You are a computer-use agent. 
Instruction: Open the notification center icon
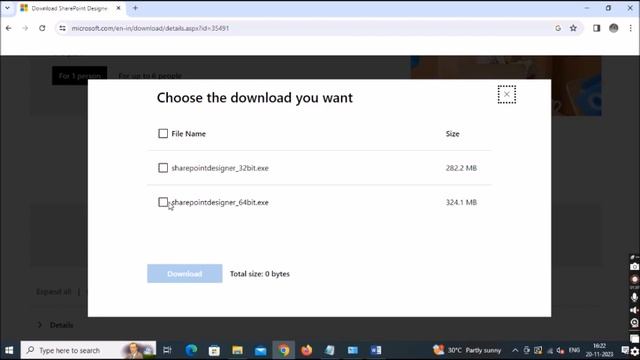pos(625,350)
